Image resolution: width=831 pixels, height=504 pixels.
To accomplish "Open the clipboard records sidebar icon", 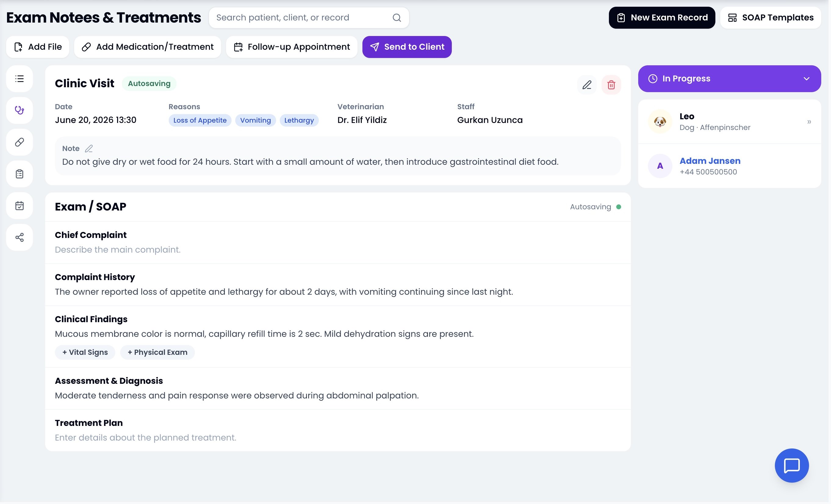I will 20,174.
